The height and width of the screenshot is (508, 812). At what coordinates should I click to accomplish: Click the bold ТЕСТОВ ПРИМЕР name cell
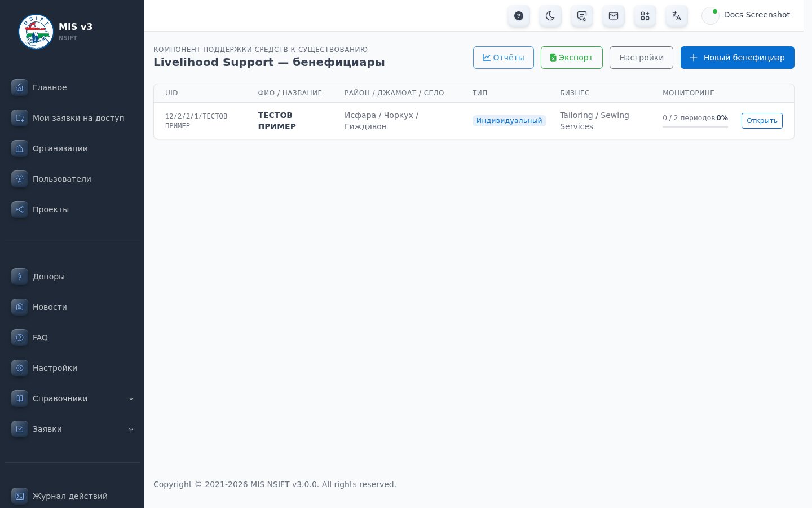pyautogui.click(x=277, y=121)
